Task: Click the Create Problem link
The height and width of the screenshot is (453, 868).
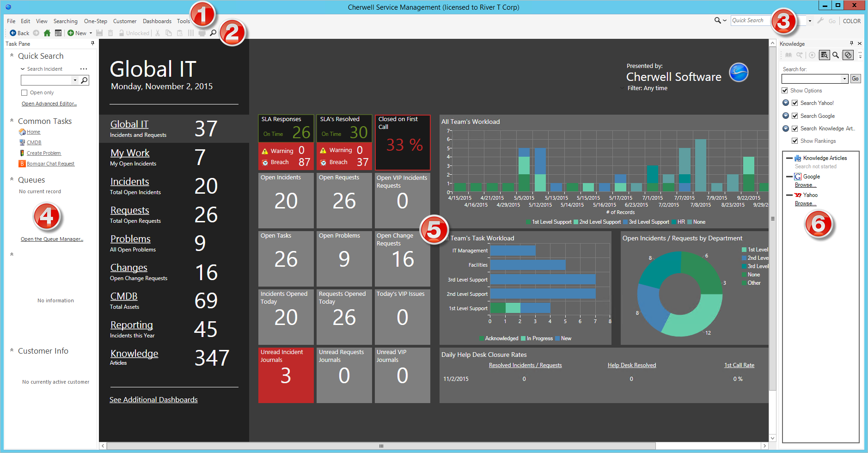Action: 44,153
